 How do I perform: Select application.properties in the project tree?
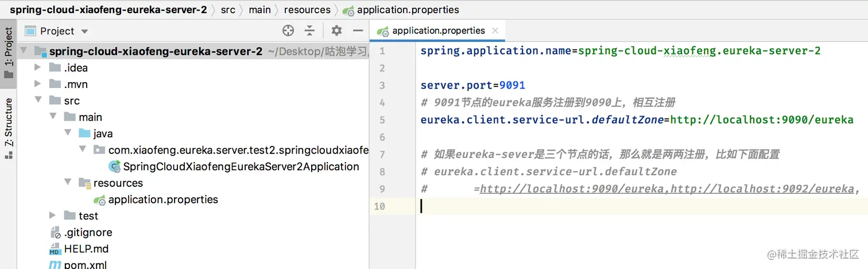[163, 200]
